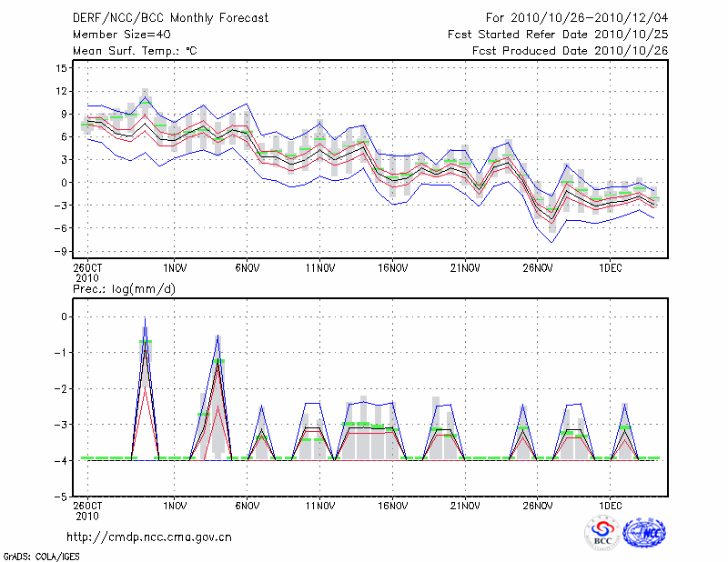Click 26NOV on the temperature chart axis
Image resolution: width=728 pixels, height=562 pixels.
538,268
